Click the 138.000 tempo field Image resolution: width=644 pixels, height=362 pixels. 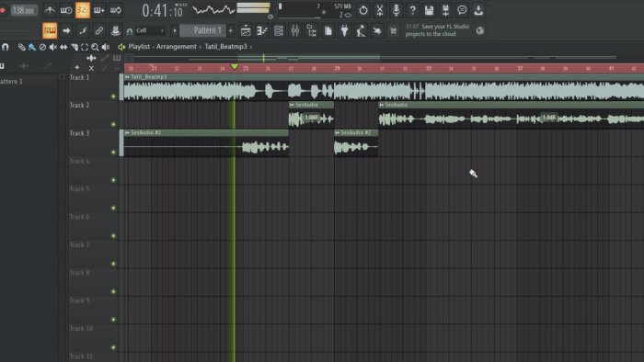point(24,10)
